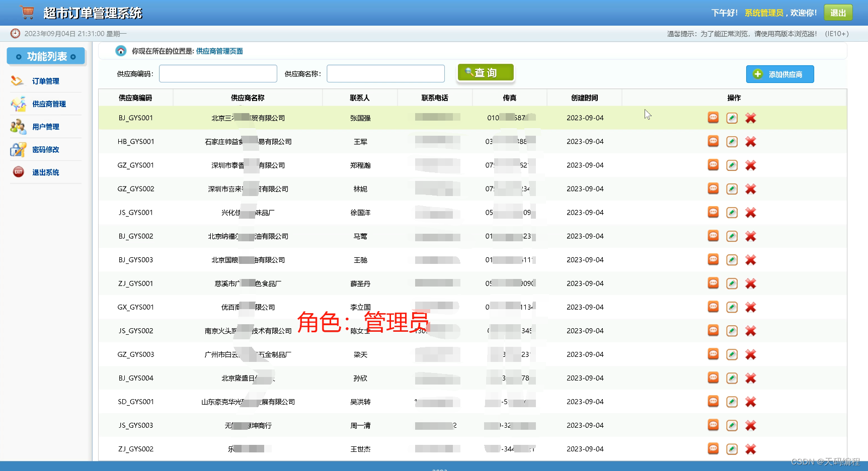Edit supplier JS_GYS001
This screenshot has width=868, height=471.
point(732,213)
